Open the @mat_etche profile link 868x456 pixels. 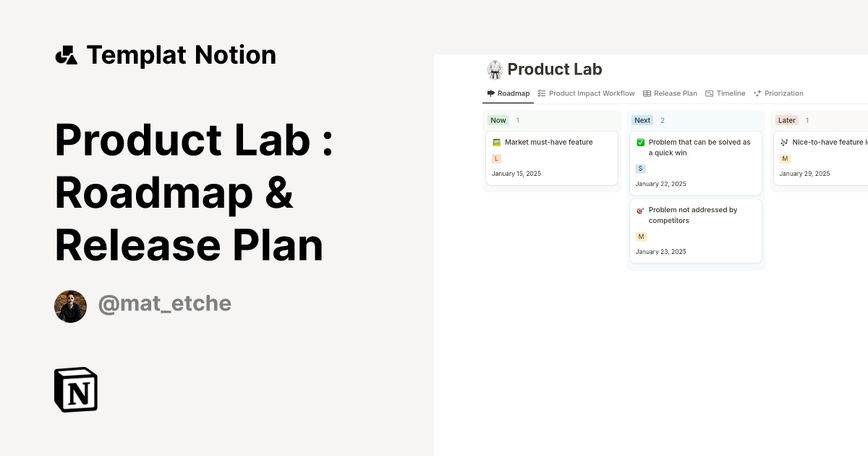click(165, 303)
